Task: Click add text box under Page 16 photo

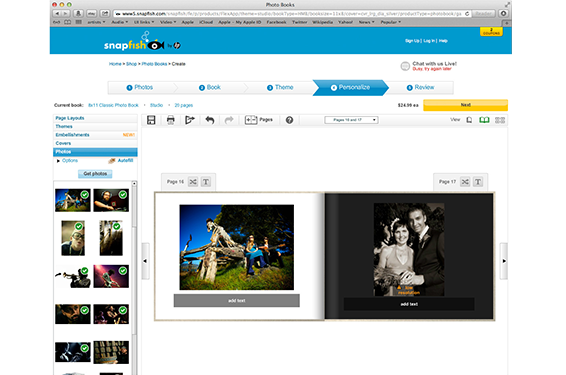Action: [236, 300]
